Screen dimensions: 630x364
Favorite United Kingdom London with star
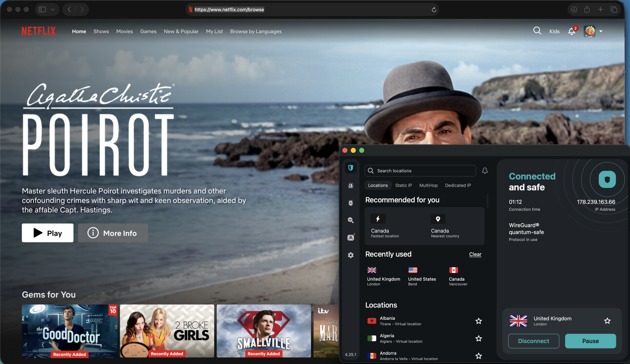pyautogui.click(x=607, y=321)
